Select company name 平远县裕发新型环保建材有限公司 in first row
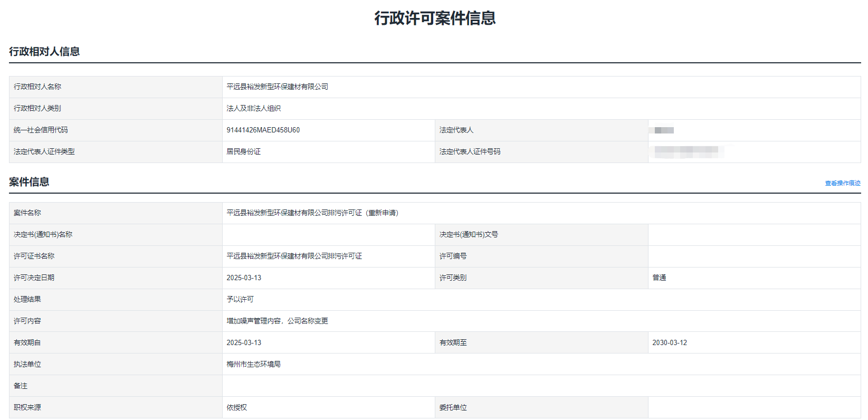Screen dimensions: 868x420 coord(277,87)
